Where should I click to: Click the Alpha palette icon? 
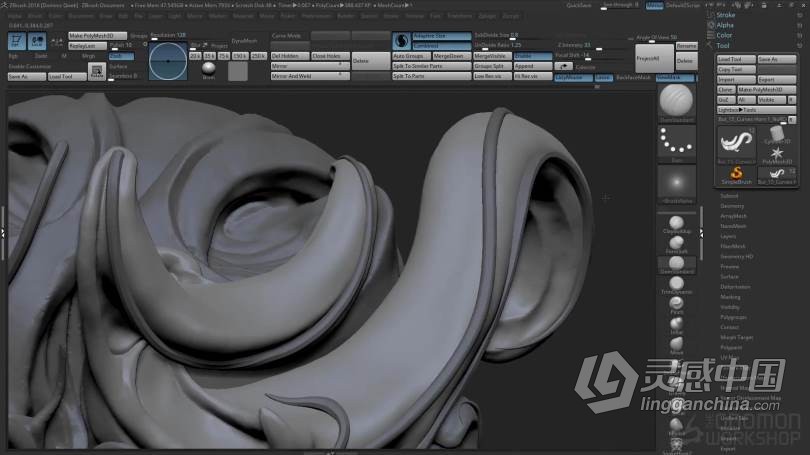point(711,25)
